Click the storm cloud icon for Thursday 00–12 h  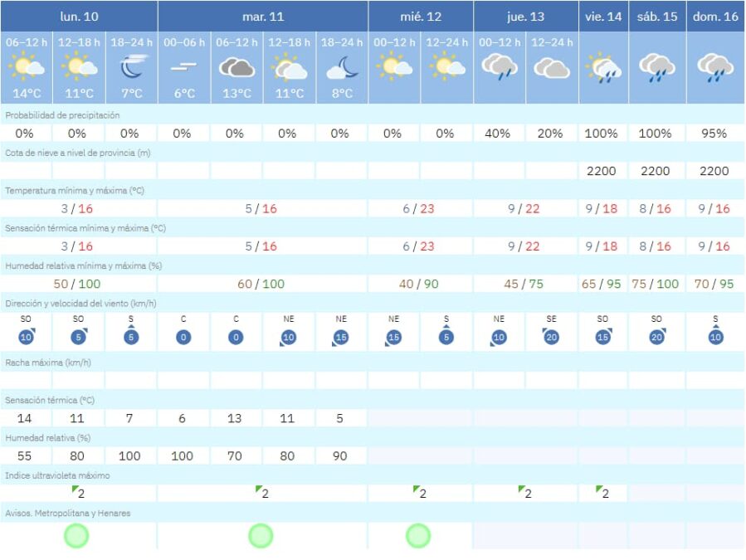pos(500,68)
